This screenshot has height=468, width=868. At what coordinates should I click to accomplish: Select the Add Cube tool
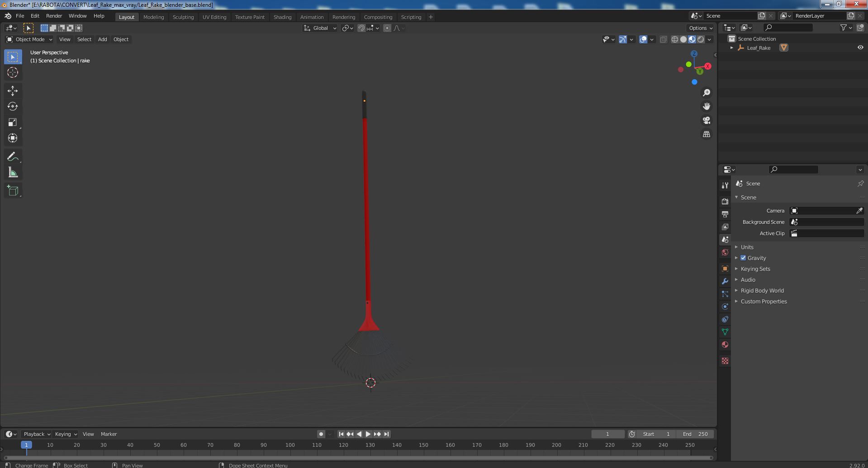tap(13, 190)
